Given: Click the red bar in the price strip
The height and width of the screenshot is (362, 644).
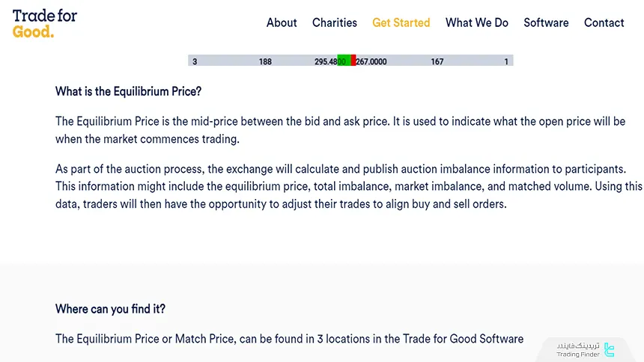Looking at the screenshot, I should coord(353,61).
